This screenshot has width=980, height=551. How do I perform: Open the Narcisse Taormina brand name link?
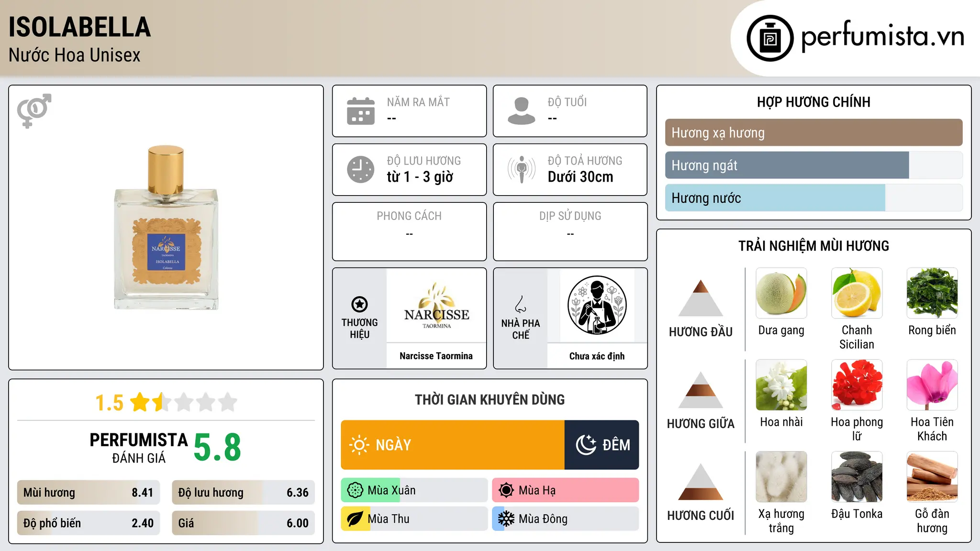436,356
